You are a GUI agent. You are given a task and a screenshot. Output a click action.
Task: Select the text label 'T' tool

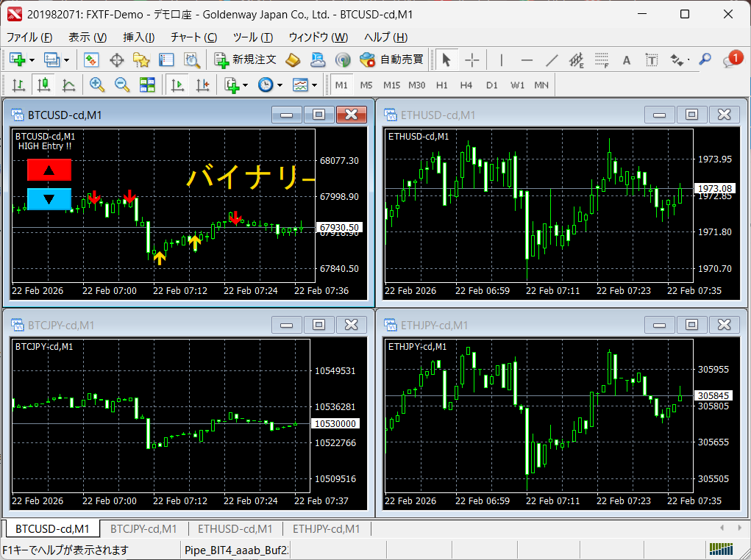[x=652, y=60]
